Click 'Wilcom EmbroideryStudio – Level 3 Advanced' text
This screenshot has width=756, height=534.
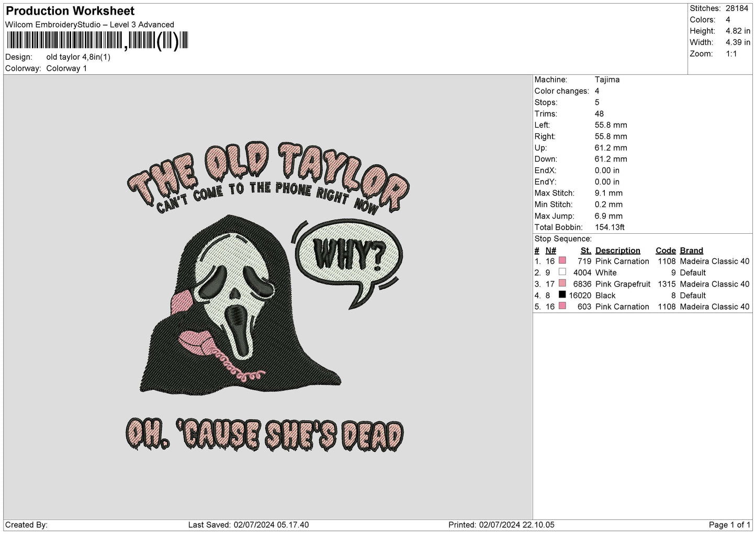click(x=89, y=25)
